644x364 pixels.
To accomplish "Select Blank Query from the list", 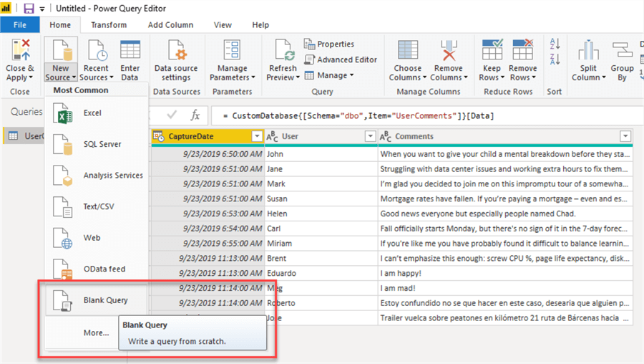I will pos(96,300).
